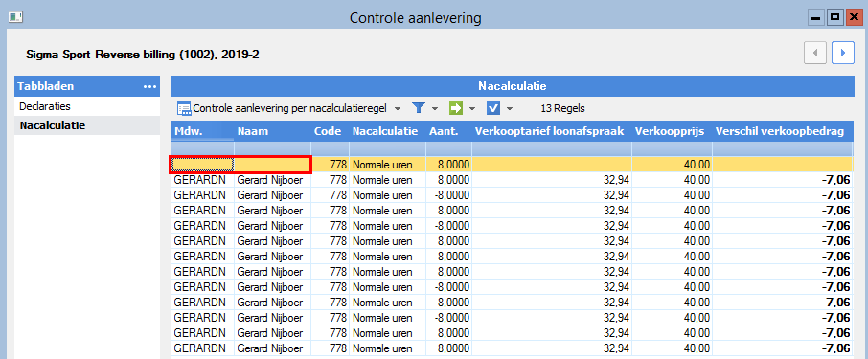Click the blue checkmark selection icon
Image resolution: width=868 pixels, height=359 pixels.
[x=493, y=108]
